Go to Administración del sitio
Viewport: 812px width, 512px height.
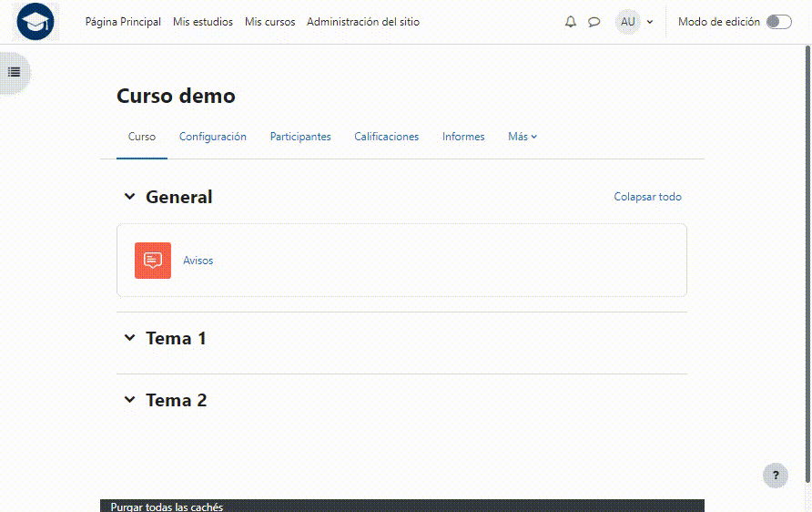point(363,22)
